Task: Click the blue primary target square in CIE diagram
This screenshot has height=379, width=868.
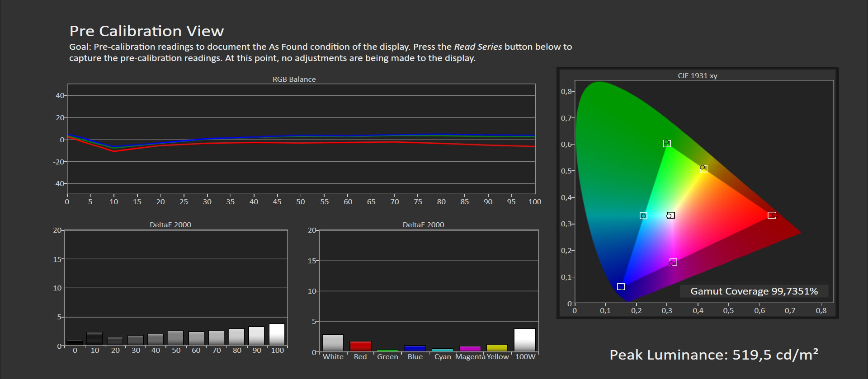Action: click(621, 287)
